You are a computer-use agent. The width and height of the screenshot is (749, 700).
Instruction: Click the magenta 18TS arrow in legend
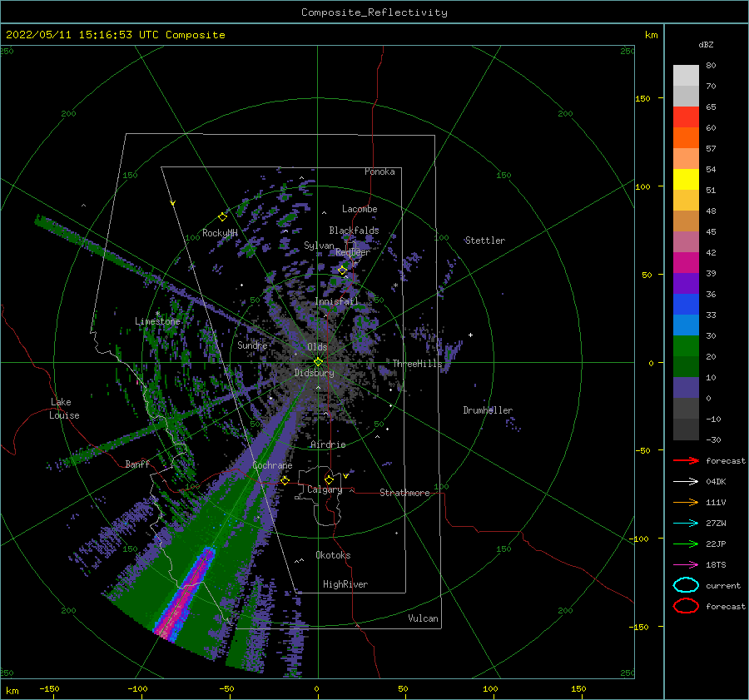686,565
